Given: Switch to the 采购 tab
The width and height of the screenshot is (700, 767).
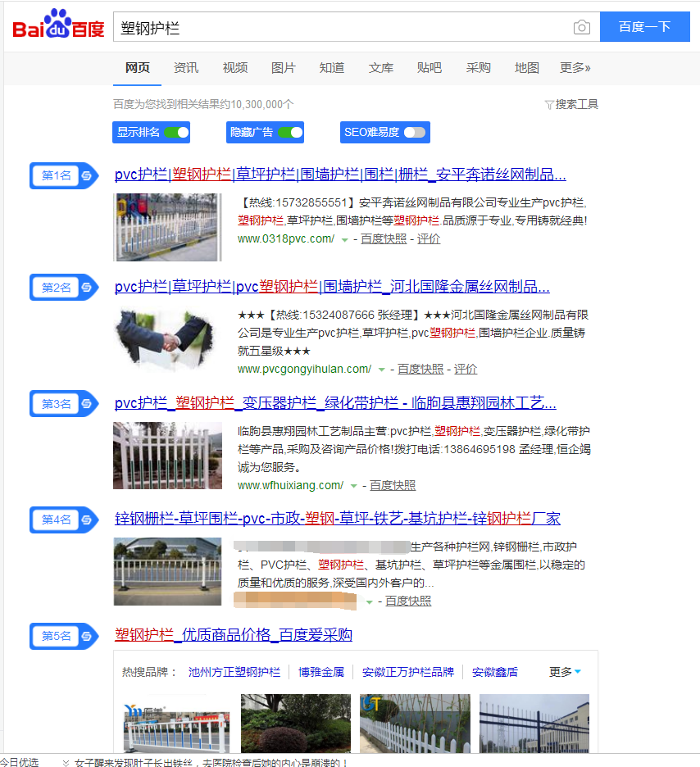Looking at the screenshot, I should click(x=478, y=67).
